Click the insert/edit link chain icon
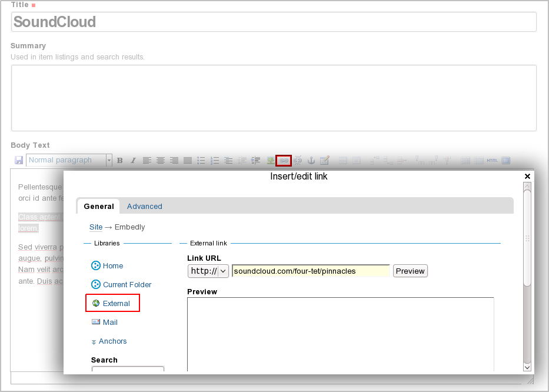 coord(284,160)
